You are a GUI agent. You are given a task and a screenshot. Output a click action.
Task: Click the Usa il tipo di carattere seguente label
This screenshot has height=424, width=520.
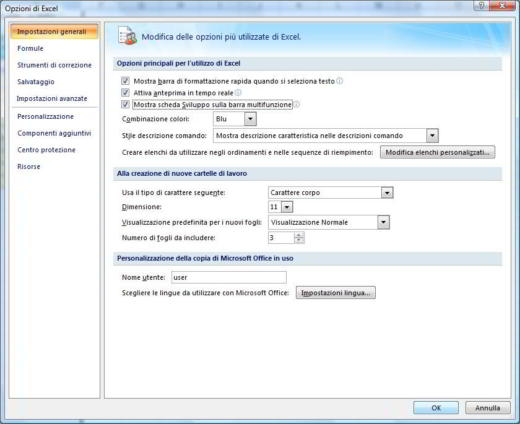pos(173,193)
